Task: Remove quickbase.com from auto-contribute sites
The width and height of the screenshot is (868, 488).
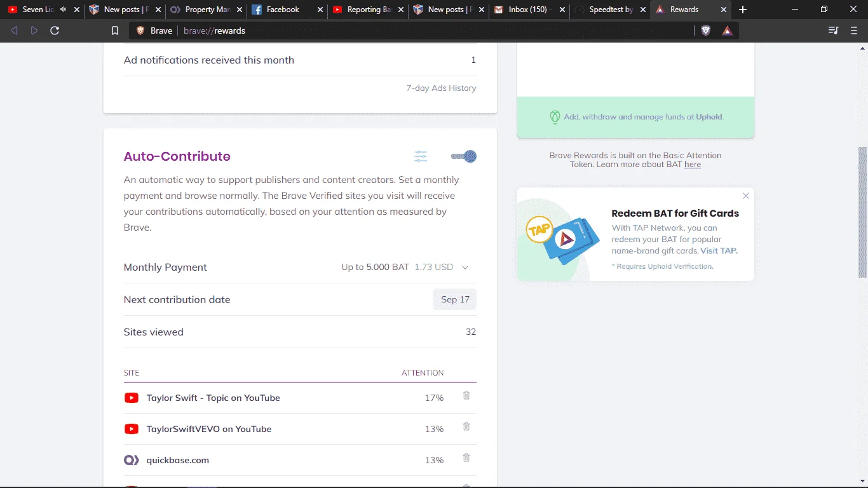Action: tap(466, 458)
